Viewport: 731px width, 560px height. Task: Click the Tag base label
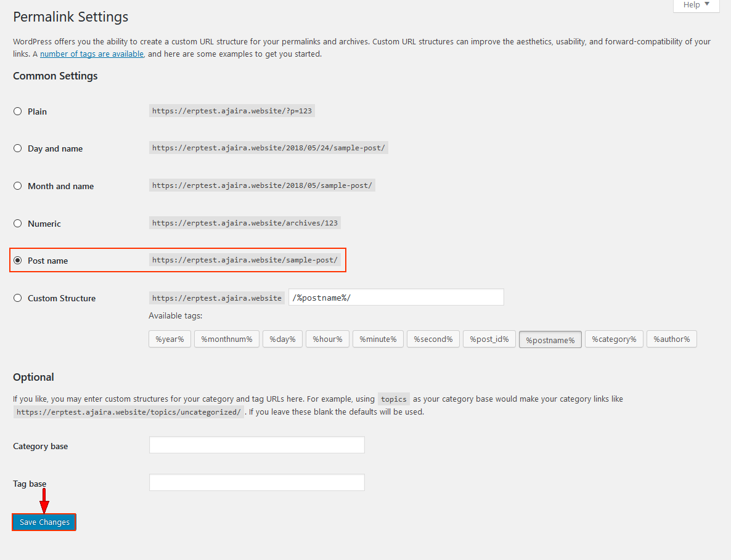(30, 484)
